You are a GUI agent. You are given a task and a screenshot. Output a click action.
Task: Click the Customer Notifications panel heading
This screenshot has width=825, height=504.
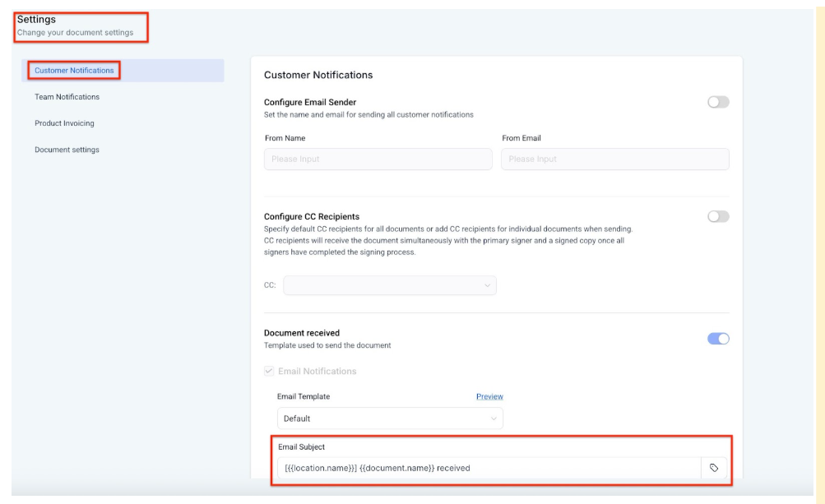point(318,75)
